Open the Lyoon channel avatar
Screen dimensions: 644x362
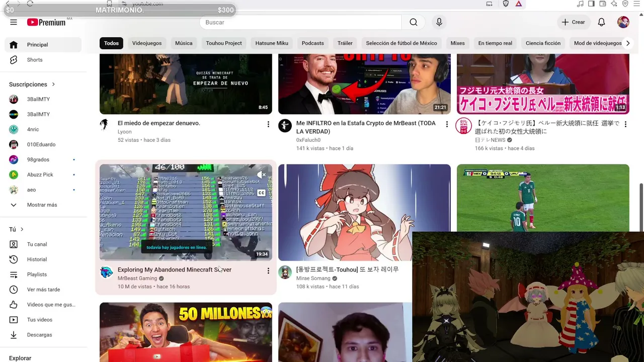point(104,124)
